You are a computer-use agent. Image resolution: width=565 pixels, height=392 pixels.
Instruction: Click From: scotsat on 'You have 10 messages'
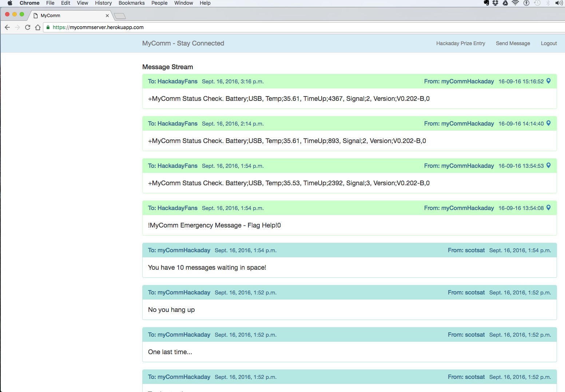tap(466, 250)
